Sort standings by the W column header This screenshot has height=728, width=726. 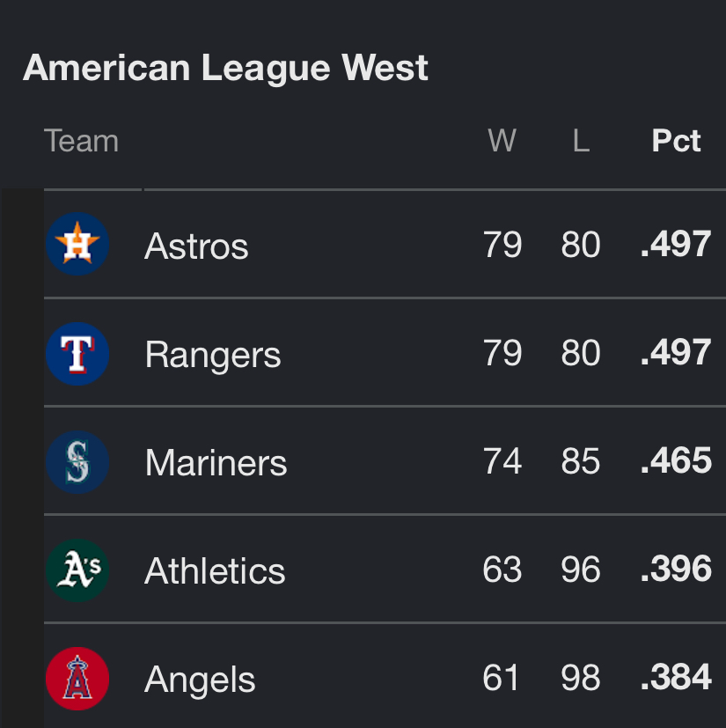pos(502,140)
